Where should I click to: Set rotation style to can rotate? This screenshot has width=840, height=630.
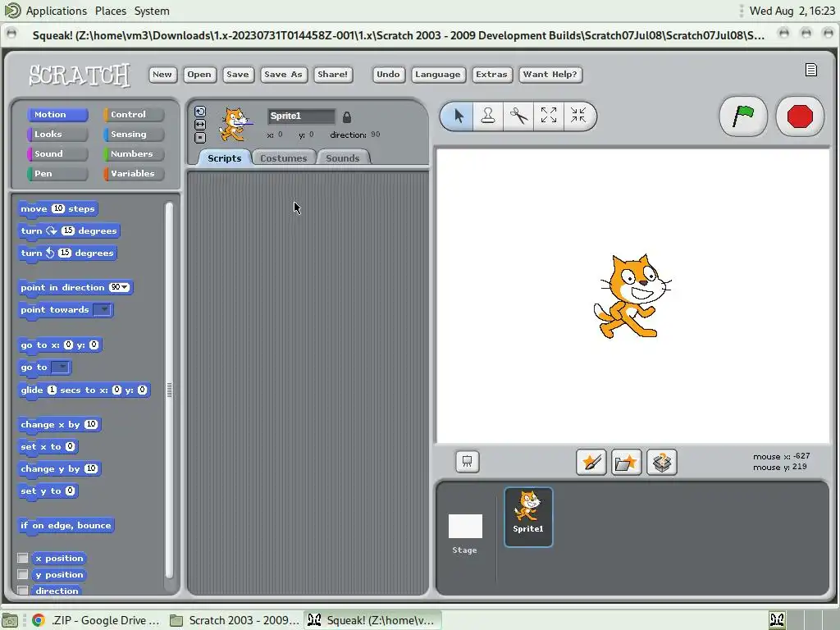(200, 112)
